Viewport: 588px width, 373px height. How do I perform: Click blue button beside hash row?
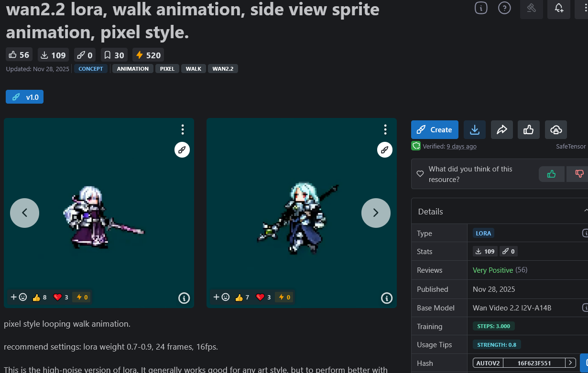[584, 363]
